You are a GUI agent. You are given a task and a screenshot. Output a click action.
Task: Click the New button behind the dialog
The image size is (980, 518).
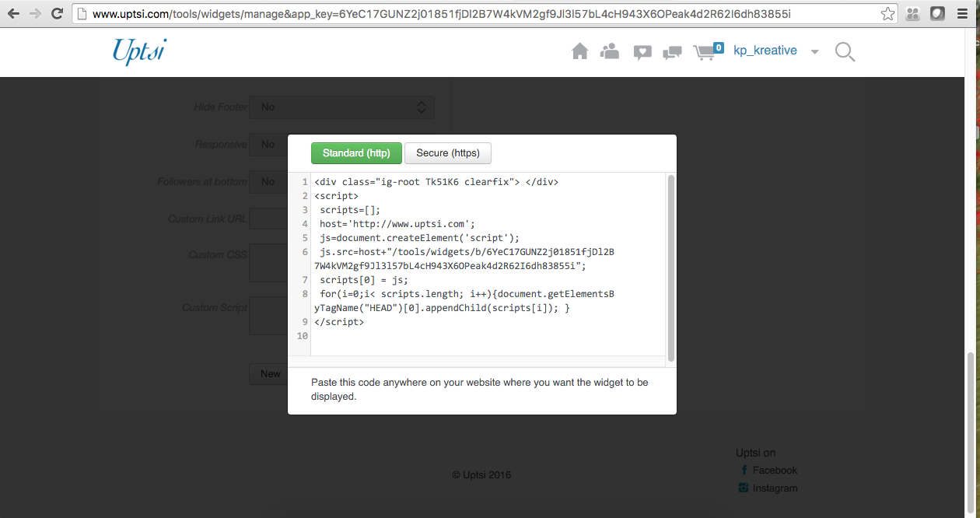pos(268,374)
